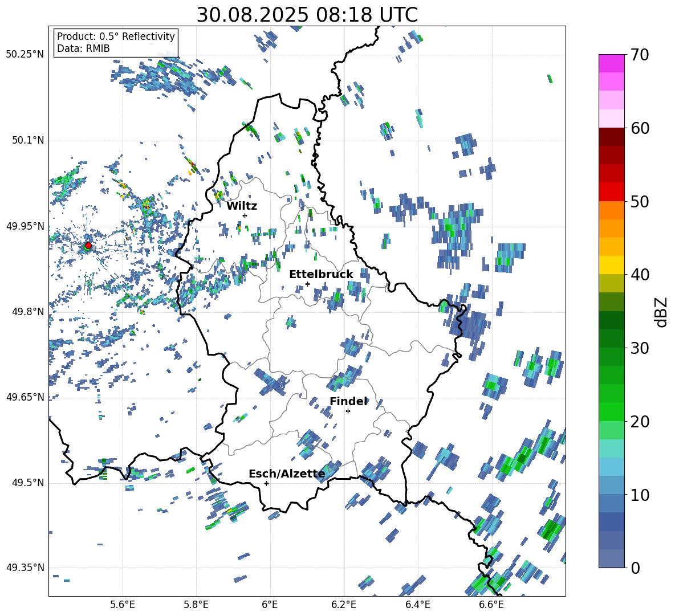The height and width of the screenshot is (616, 675).
Task: Click the magenta top colorbar segment
Action: pyautogui.click(x=611, y=63)
